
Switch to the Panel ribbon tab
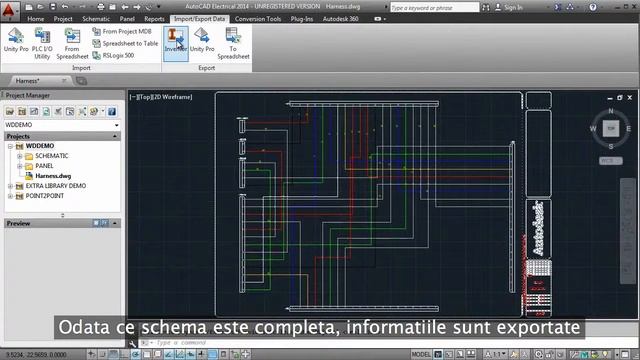(127, 19)
